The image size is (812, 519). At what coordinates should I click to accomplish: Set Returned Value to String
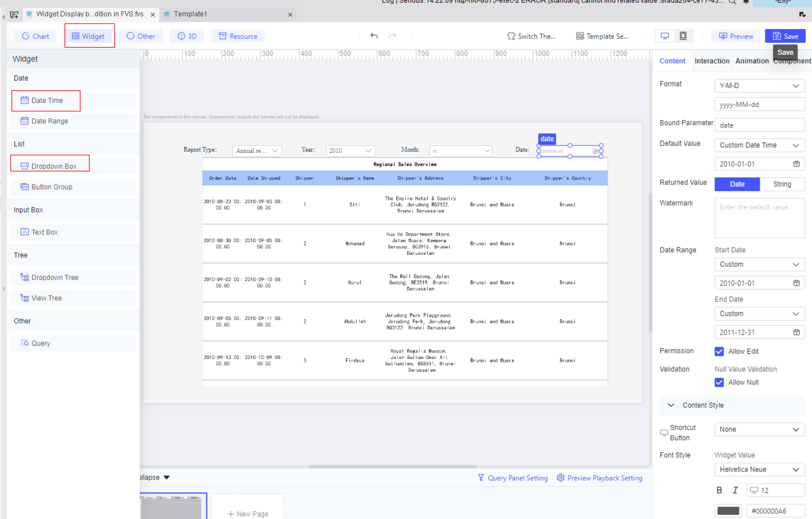(x=782, y=184)
